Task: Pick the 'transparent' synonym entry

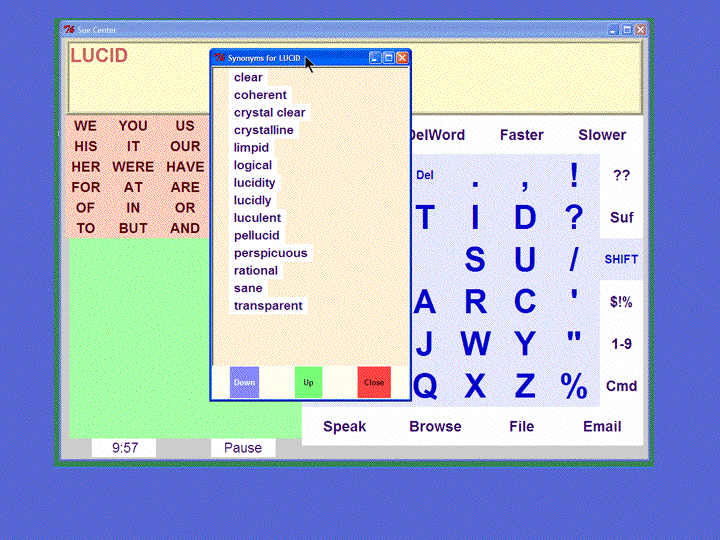Action: [268, 306]
